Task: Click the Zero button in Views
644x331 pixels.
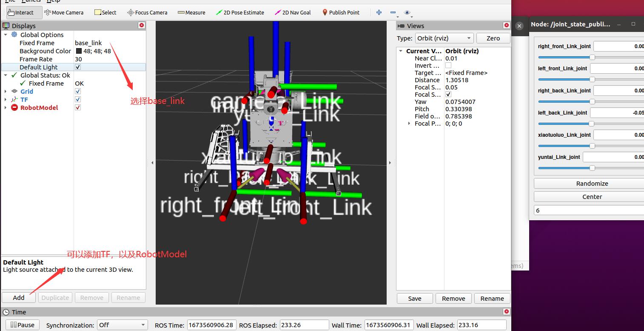Action: pos(493,38)
